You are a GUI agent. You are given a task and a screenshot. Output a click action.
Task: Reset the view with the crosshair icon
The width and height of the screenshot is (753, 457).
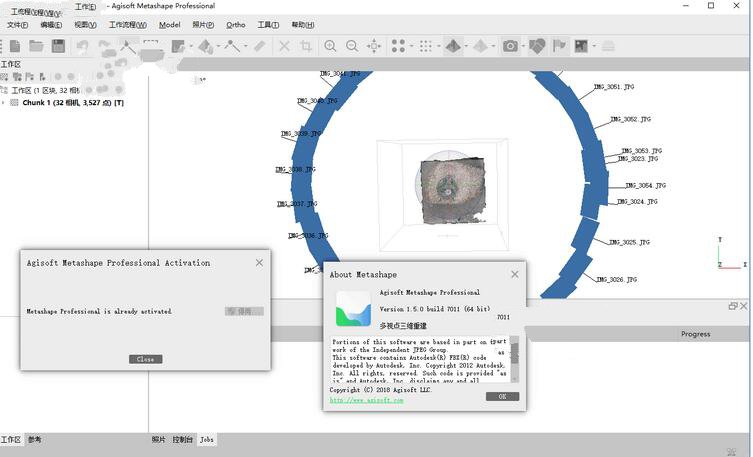pyautogui.click(x=374, y=46)
